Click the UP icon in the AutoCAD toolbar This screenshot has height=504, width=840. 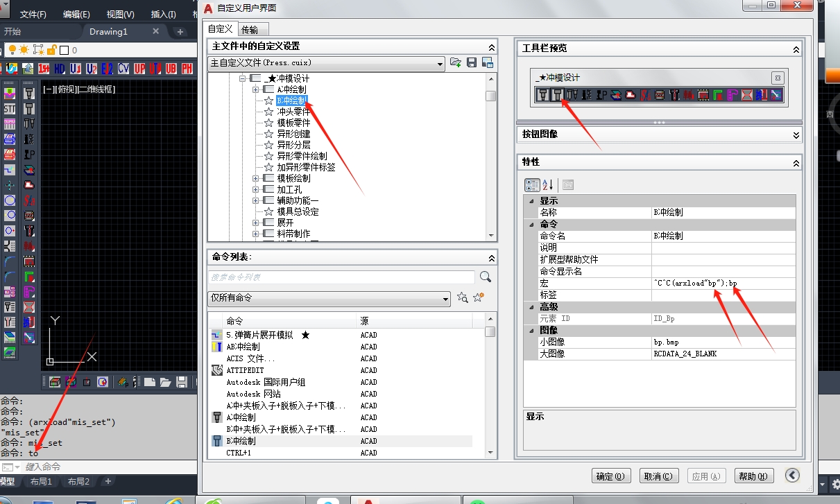(139, 69)
